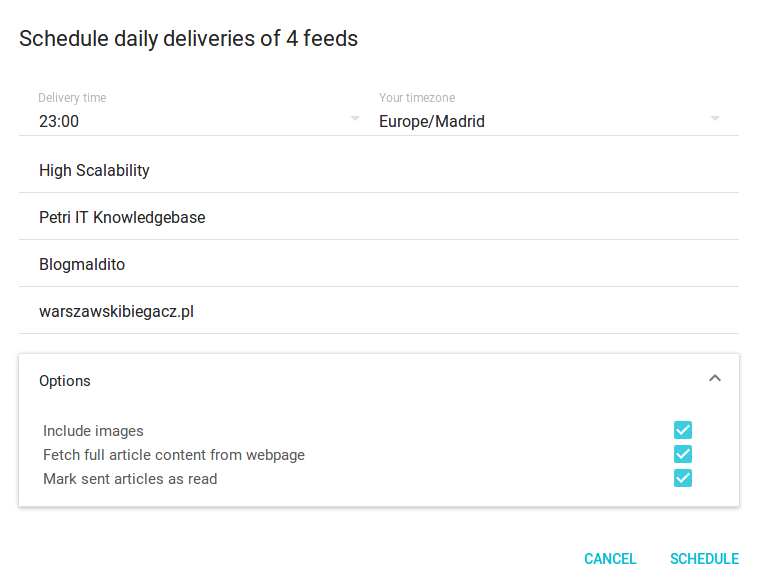Select the Europe/Madrid timezone field
This screenshot has width=763, height=581.
(432, 122)
